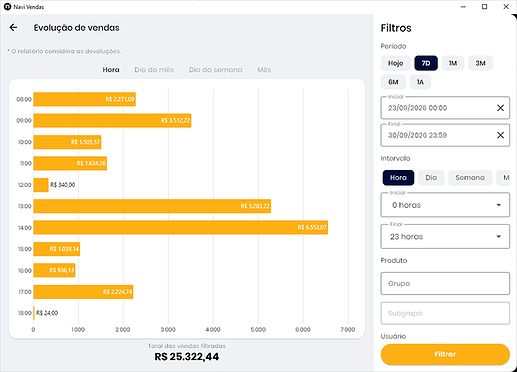This screenshot has height=372, width=517.
Task: Click the 10:00 bar R$ 1.505,57
Action: click(x=67, y=142)
